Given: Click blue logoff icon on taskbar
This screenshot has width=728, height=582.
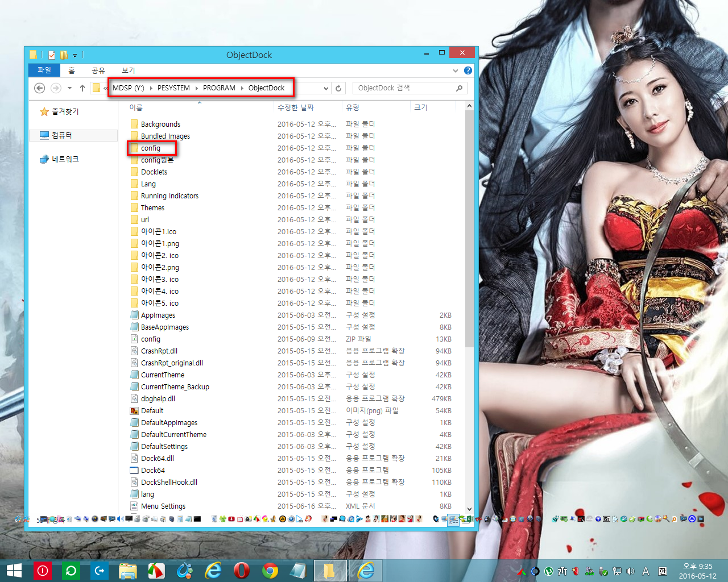Looking at the screenshot, I should (x=100, y=570).
